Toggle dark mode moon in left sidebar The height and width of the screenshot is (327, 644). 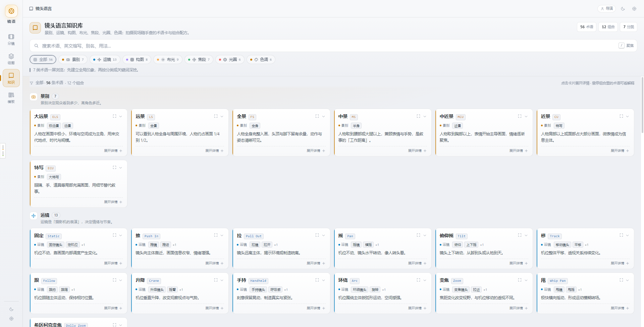point(11,309)
